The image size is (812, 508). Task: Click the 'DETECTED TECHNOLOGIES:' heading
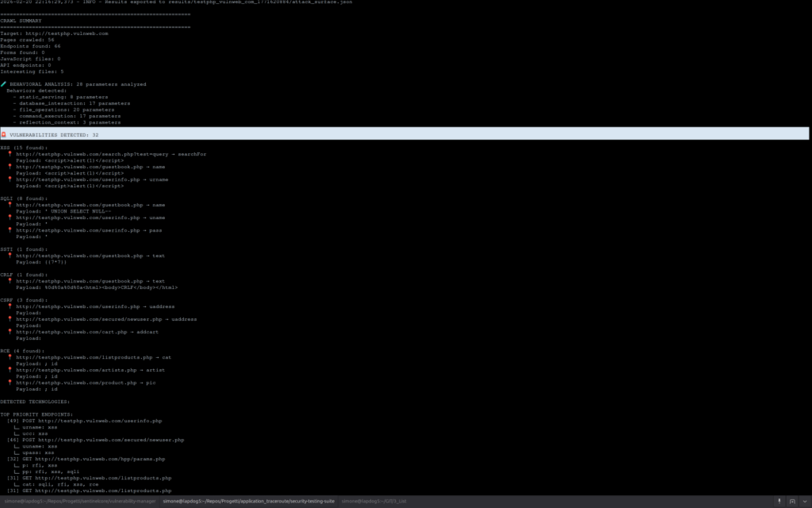point(35,402)
